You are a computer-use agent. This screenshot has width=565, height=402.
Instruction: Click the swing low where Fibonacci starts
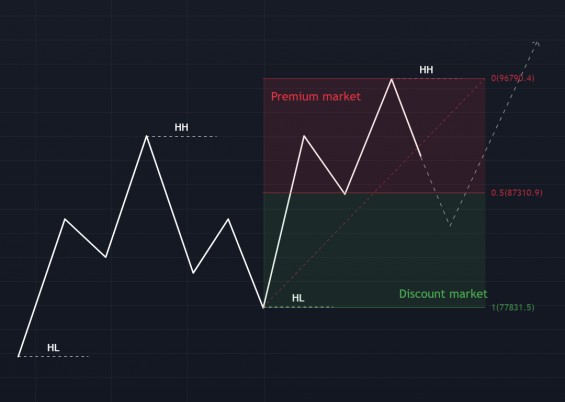(x=264, y=307)
